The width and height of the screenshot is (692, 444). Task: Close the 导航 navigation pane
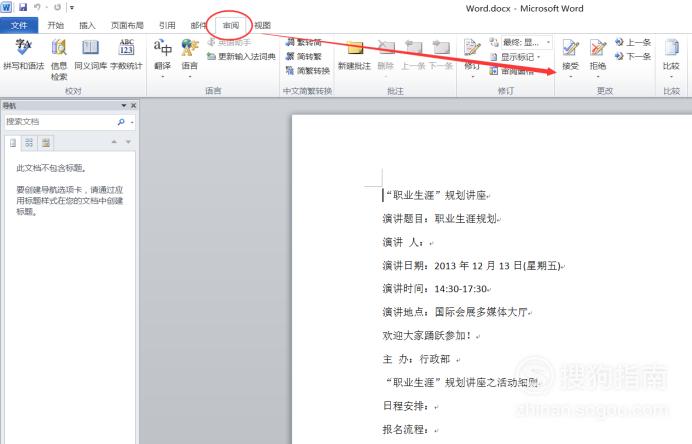tap(133, 105)
